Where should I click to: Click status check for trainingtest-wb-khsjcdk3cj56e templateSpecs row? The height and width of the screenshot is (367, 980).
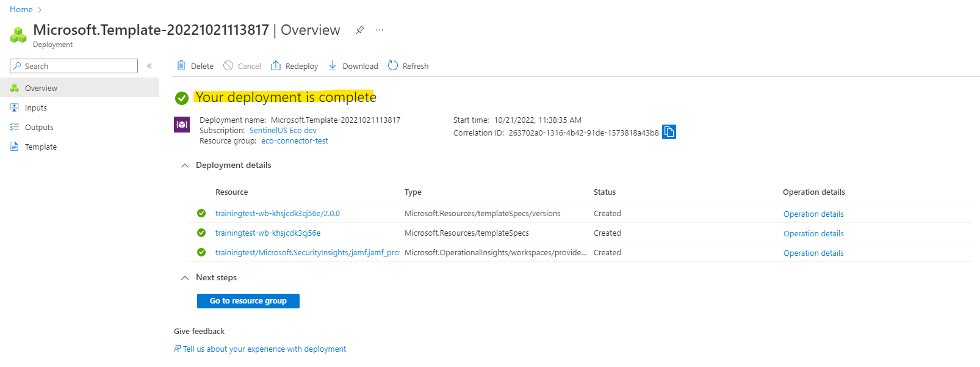tap(201, 233)
